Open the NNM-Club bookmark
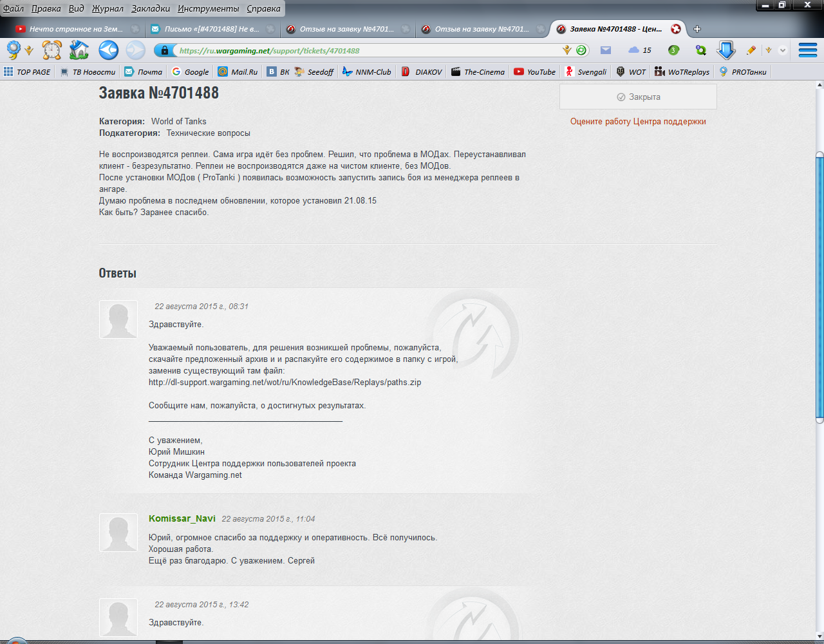 click(367, 72)
